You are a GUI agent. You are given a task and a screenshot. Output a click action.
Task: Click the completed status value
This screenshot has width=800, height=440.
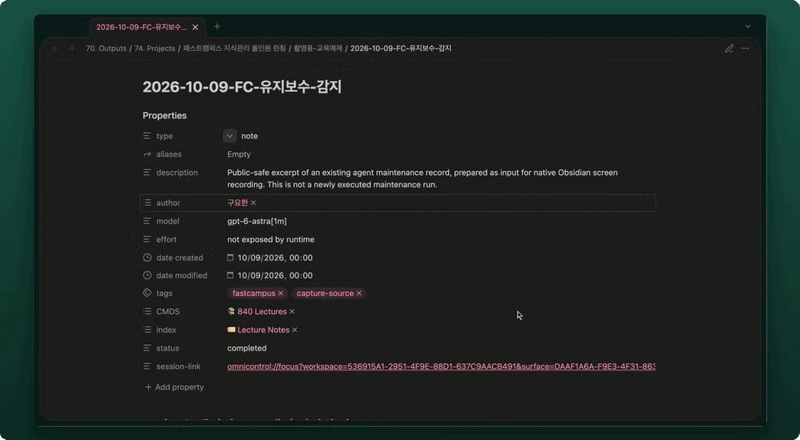click(x=247, y=348)
